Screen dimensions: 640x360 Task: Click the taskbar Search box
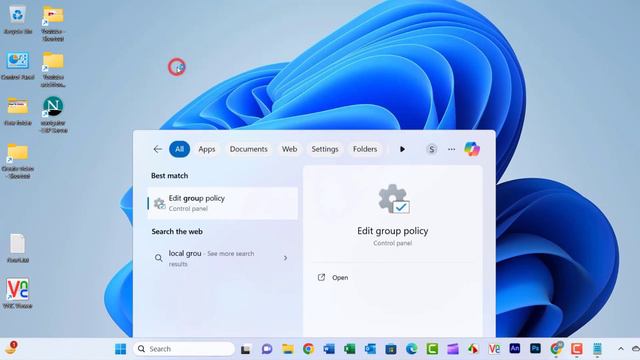[x=184, y=349]
